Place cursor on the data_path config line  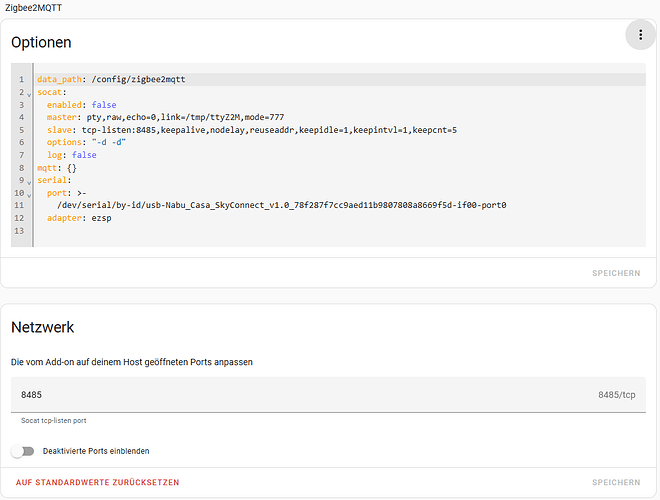pos(110,79)
